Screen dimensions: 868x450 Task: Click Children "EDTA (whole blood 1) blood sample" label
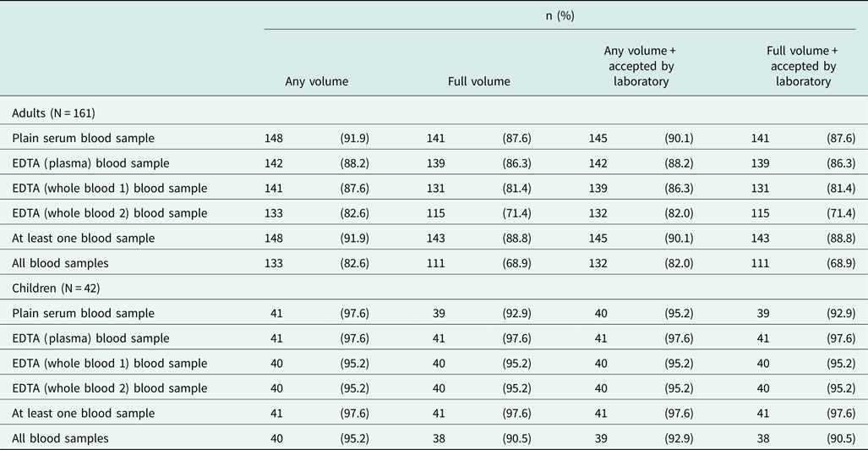click(109, 364)
